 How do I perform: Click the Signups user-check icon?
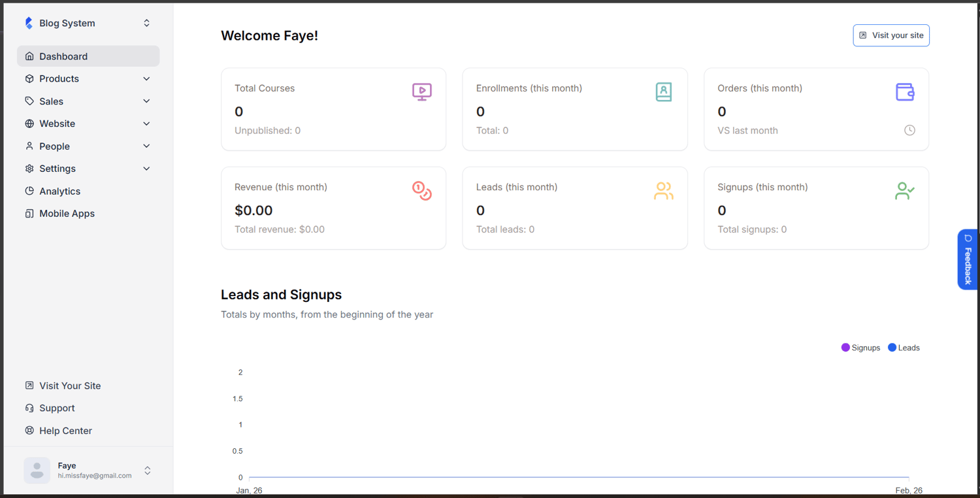[x=905, y=191]
